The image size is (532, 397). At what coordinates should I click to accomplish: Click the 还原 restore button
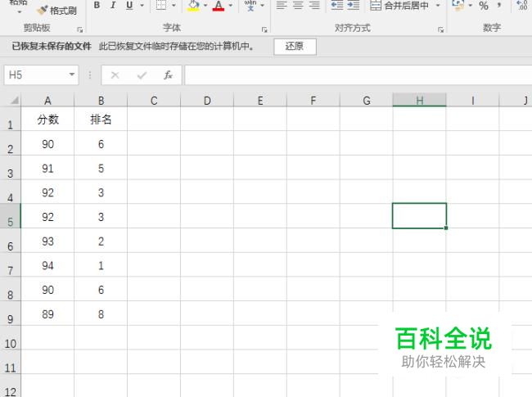coord(295,47)
